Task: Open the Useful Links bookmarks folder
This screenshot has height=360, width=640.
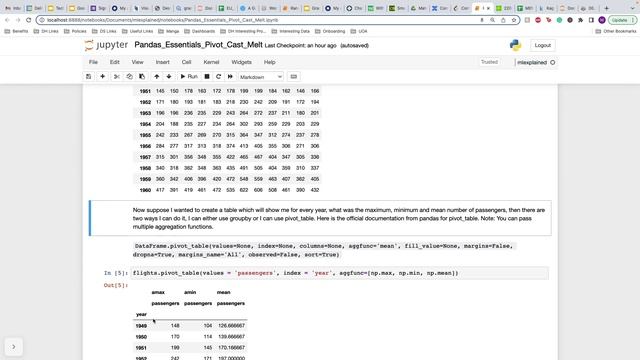Action: (x=137, y=31)
